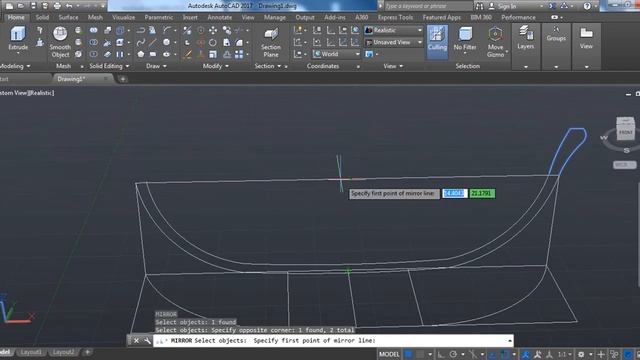The height and width of the screenshot is (360, 640).
Task: Select the Polyline draw tool
Action: coord(140,30)
